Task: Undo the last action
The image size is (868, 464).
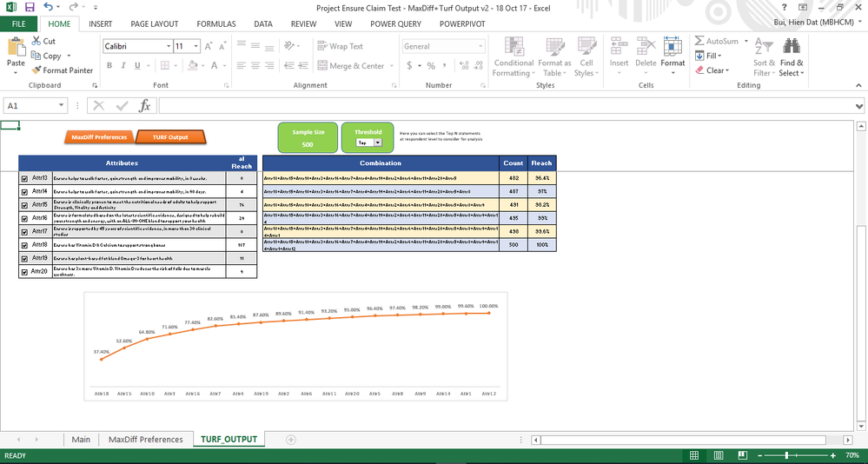Action: (x=49, y=7)
